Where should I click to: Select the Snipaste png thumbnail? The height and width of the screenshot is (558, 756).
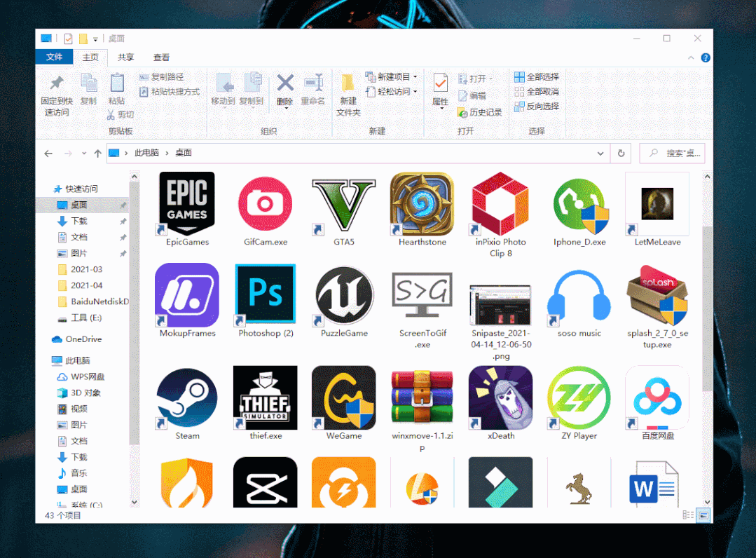(x=500, y=305)
